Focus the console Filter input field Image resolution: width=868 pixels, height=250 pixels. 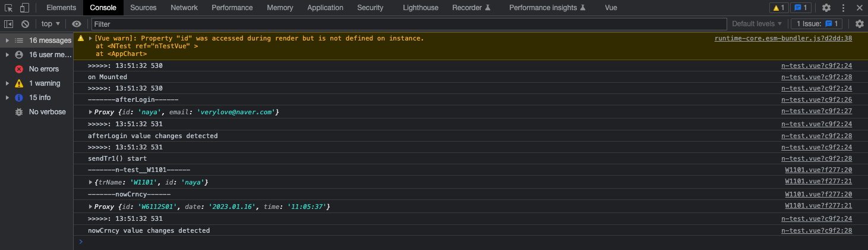point(409,24)
